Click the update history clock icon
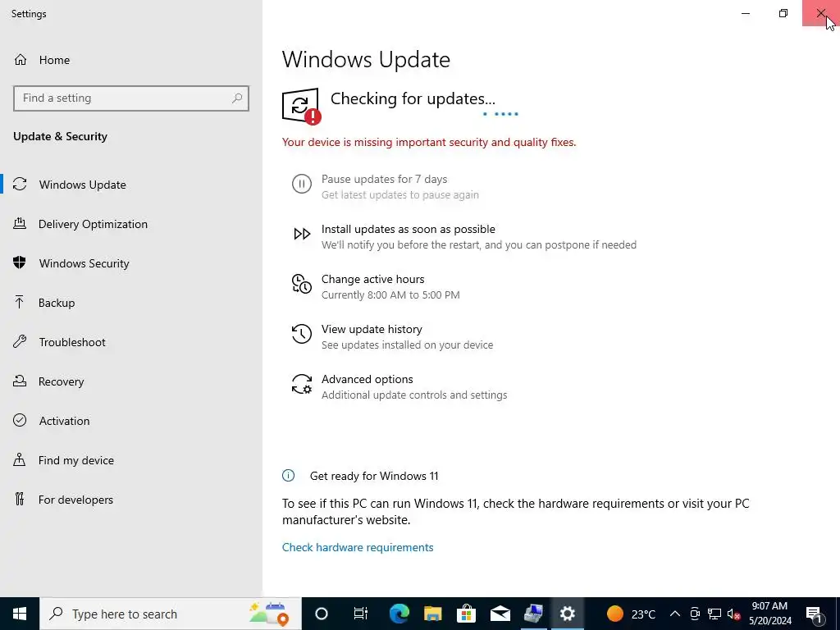The height and width of the screenshot is (630, 840). (302, 334)
